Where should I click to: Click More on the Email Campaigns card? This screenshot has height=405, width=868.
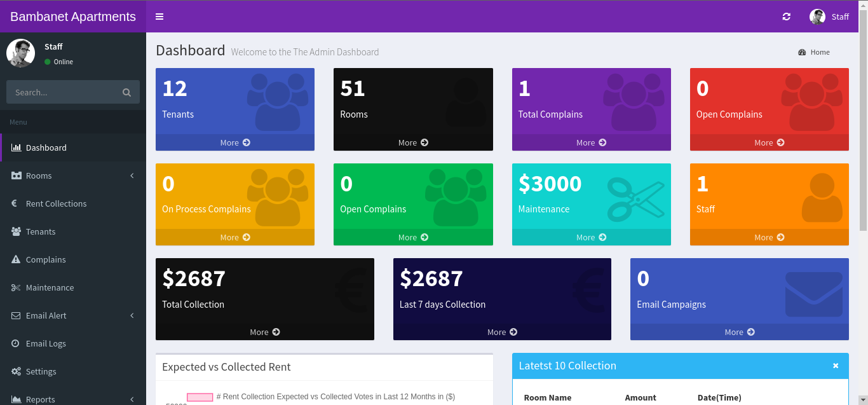(740, 332)
